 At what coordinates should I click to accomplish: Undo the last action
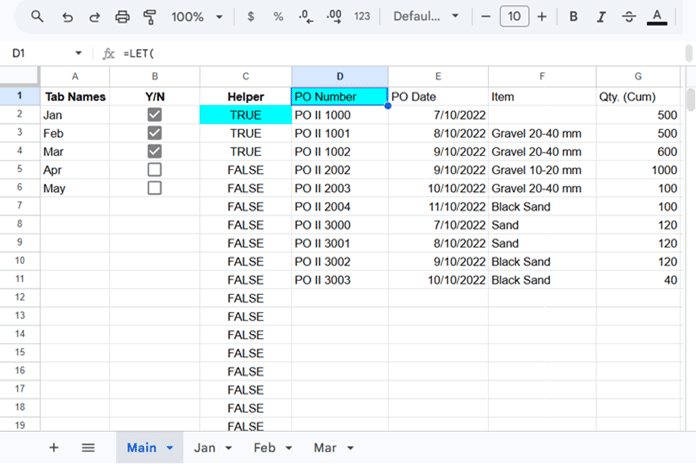(x=67, y=17)
